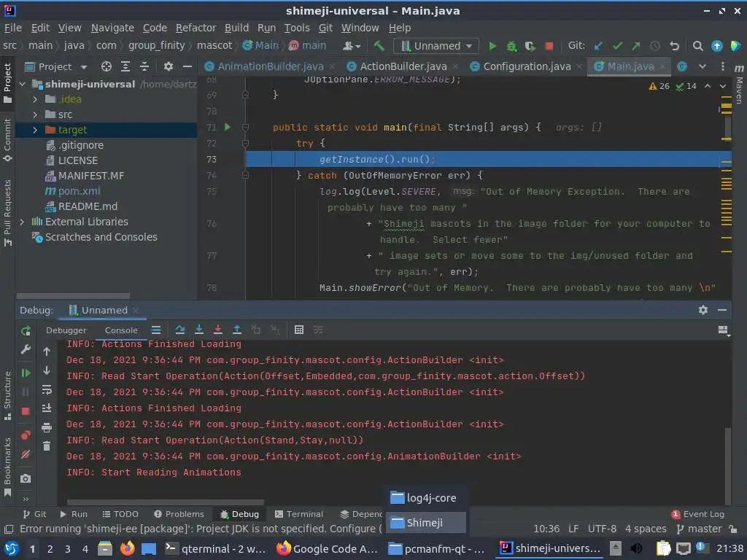Screen dimensions: 747x560
Task: Push commits with Git green up-right arrow
Action: tap(636, 46)
